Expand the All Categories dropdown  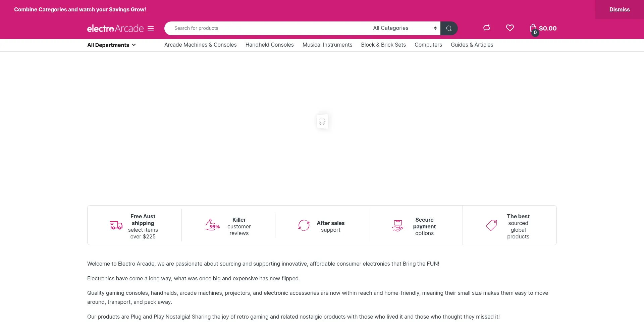coord(404,28)
